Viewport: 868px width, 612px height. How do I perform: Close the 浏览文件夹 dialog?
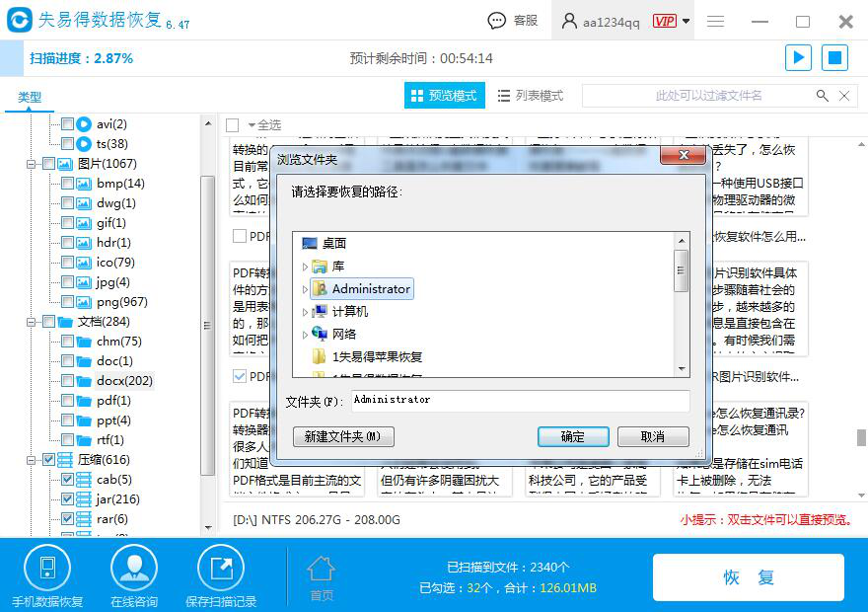point(684,155)
